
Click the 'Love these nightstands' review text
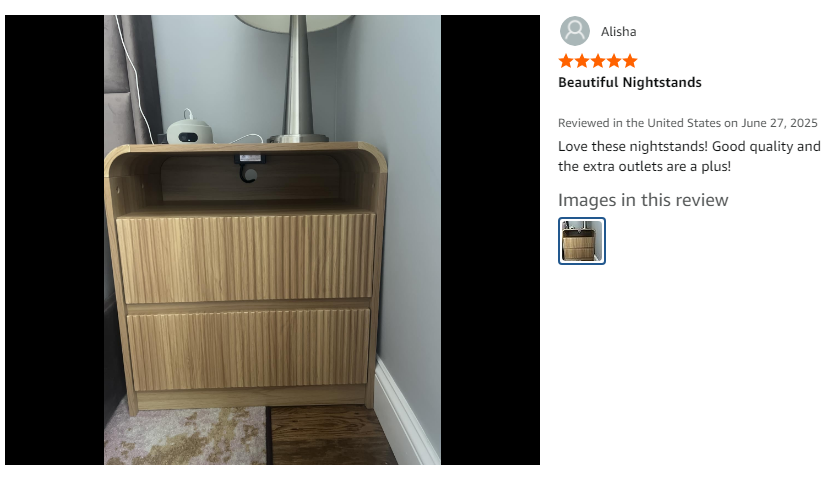coord(689,156)
